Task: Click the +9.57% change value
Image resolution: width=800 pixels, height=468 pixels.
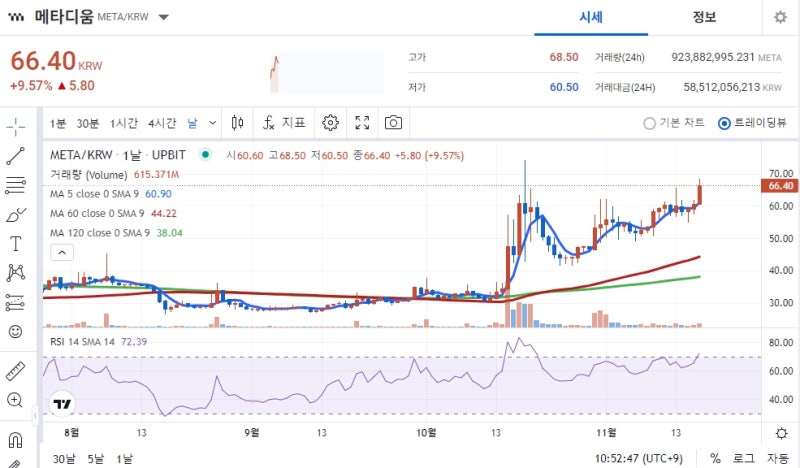Action: (x=31, y=86)
